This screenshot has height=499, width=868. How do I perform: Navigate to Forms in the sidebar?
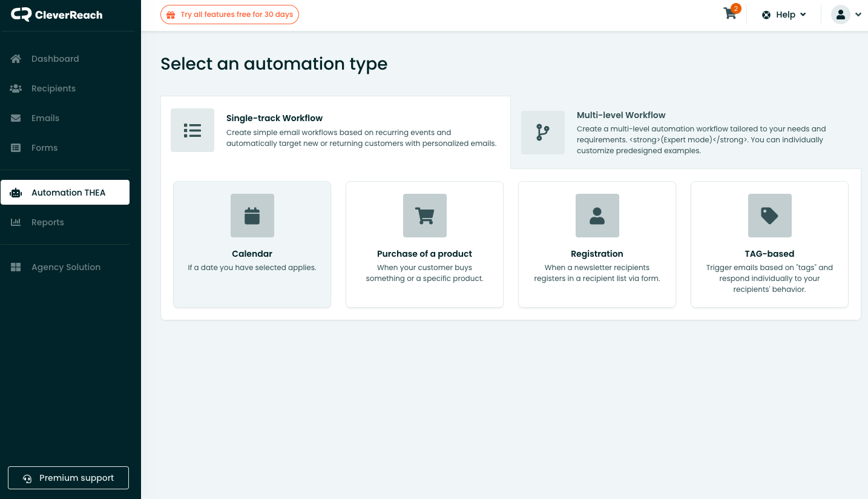(x=65, y=148)
